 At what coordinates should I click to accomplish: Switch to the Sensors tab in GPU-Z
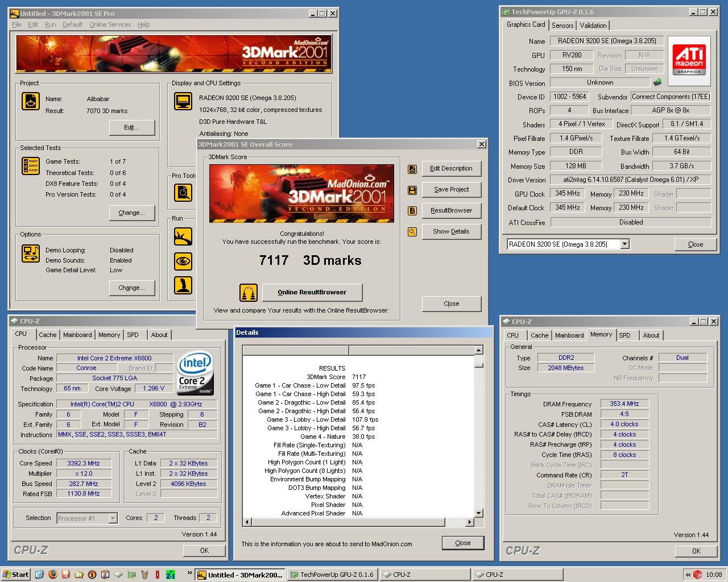coord(562,26)
